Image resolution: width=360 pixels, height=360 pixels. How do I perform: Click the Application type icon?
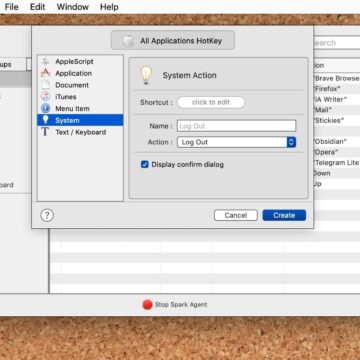coord(45,73)
